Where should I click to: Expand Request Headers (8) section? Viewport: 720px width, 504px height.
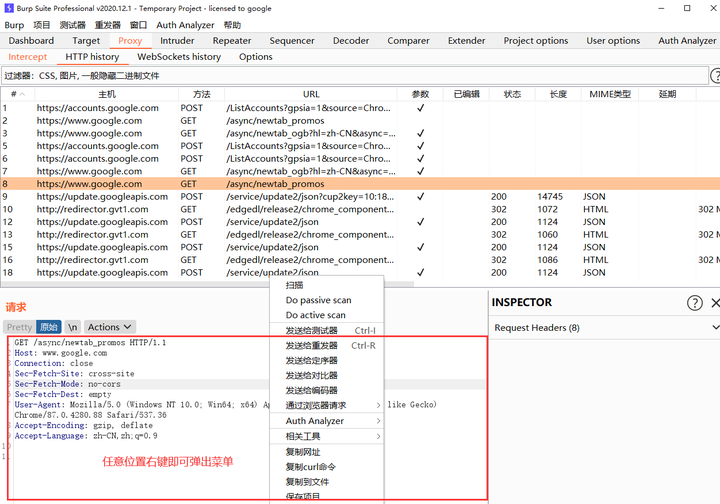[604, 328]
